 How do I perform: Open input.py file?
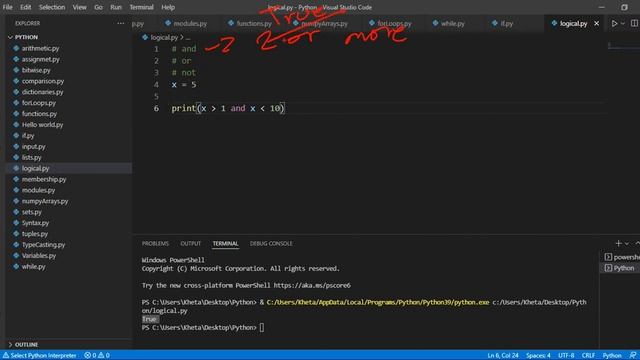33,147
